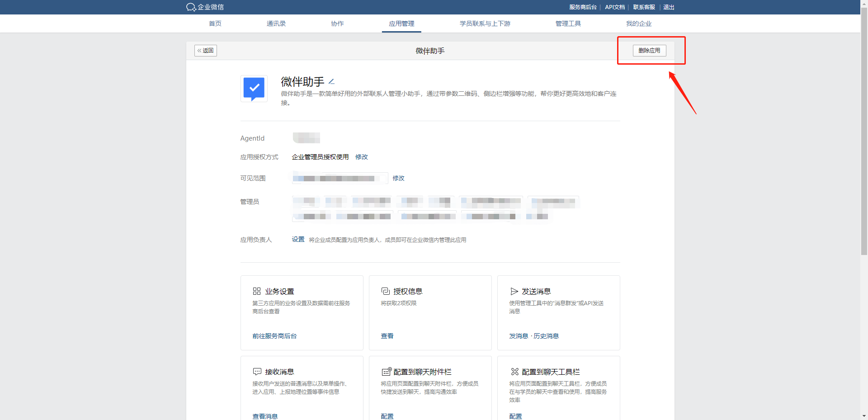The image size is (868, 420).
Task: Select the 应用管理 tab
Action: 401,24
